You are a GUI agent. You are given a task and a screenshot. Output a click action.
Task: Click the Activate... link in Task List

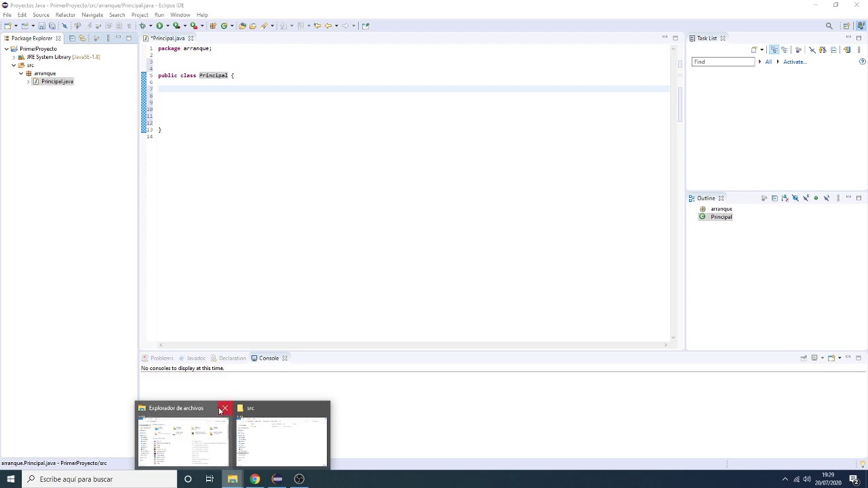795,62
